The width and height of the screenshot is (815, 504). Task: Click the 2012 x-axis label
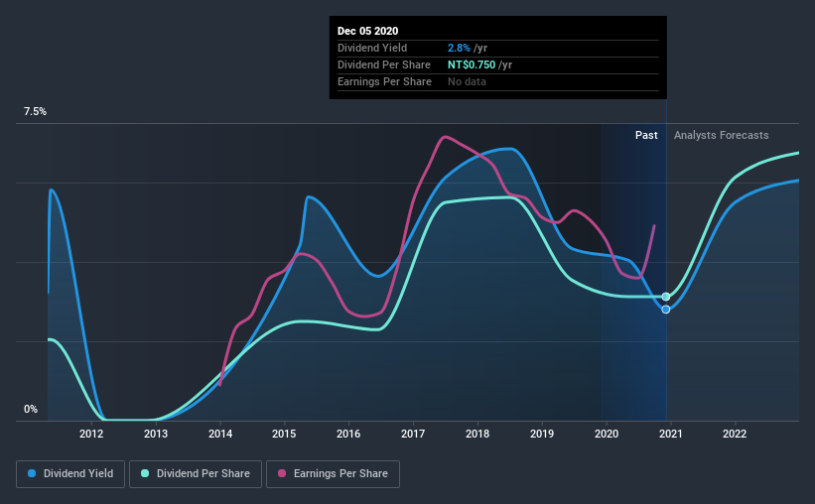coord(91,434)
